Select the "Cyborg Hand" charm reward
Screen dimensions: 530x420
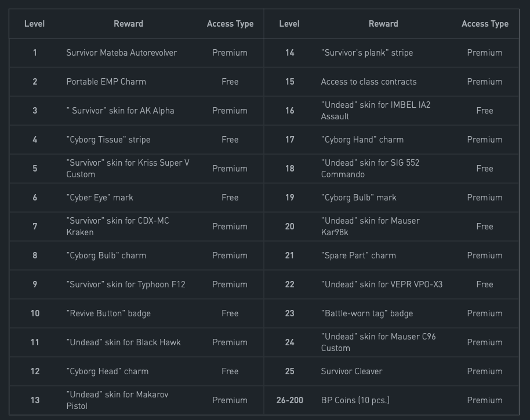(x=362, y=140)
